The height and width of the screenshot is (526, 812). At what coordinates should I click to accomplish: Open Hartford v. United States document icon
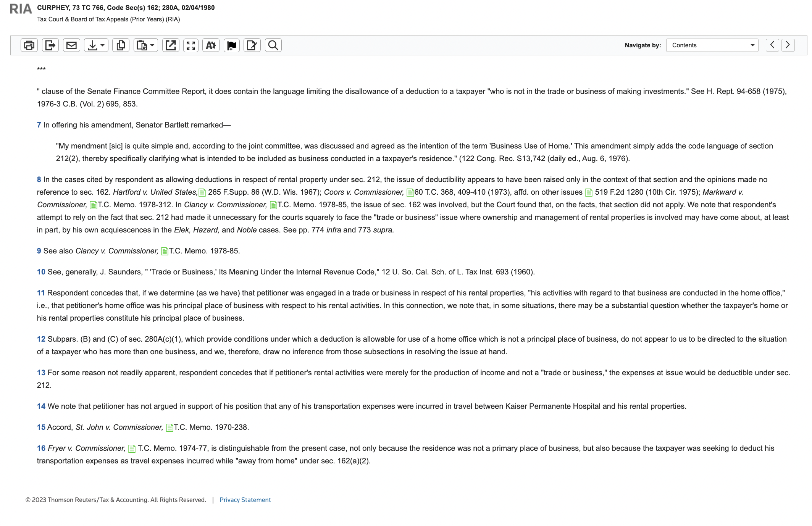(202, 193)
